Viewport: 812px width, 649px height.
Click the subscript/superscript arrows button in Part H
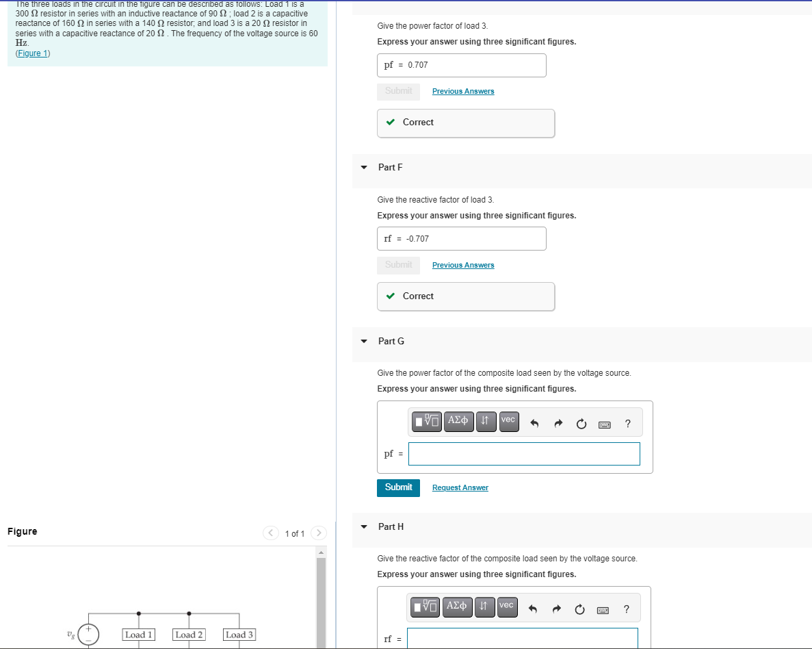click(484, 607)
